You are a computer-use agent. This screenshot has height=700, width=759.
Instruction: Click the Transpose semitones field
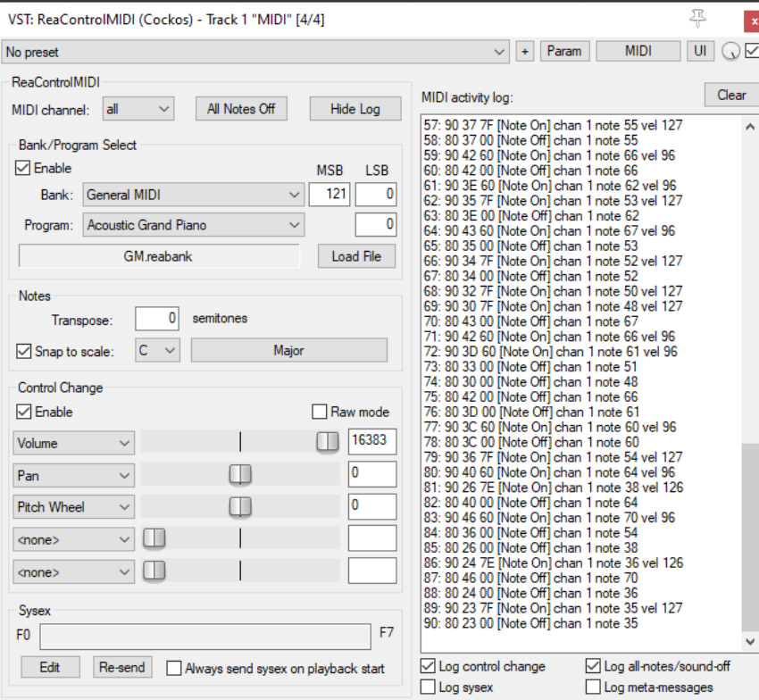(157, 319)
